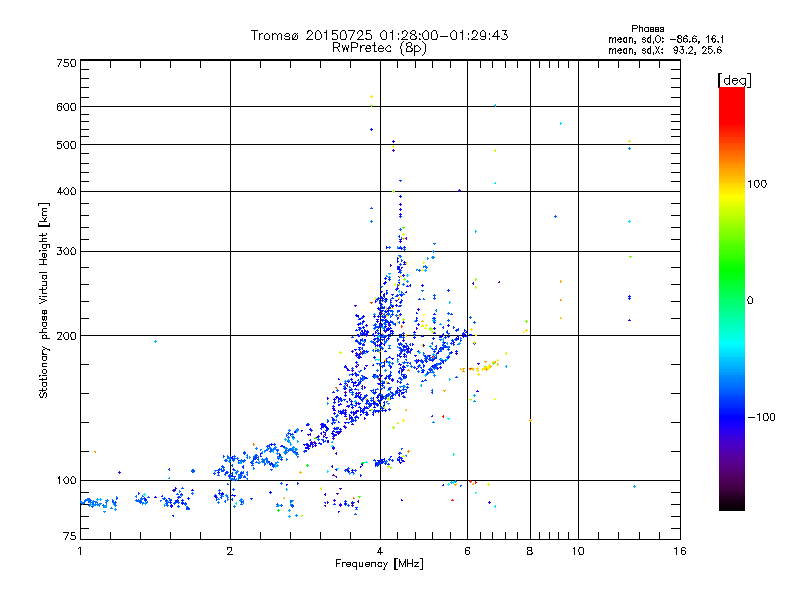Click the '75' y-axis tick label
The image size is (800, 600).
click(70, 536)
